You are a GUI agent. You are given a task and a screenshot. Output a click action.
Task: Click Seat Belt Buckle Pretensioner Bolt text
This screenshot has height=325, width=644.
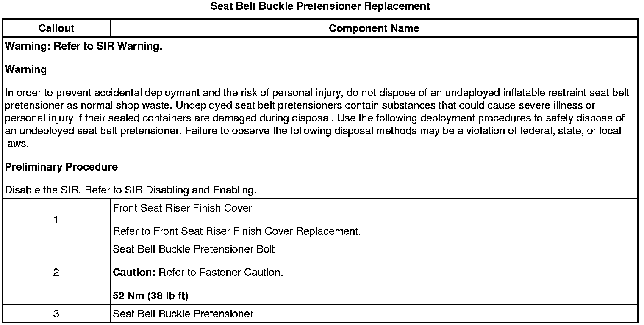(194, 249)
